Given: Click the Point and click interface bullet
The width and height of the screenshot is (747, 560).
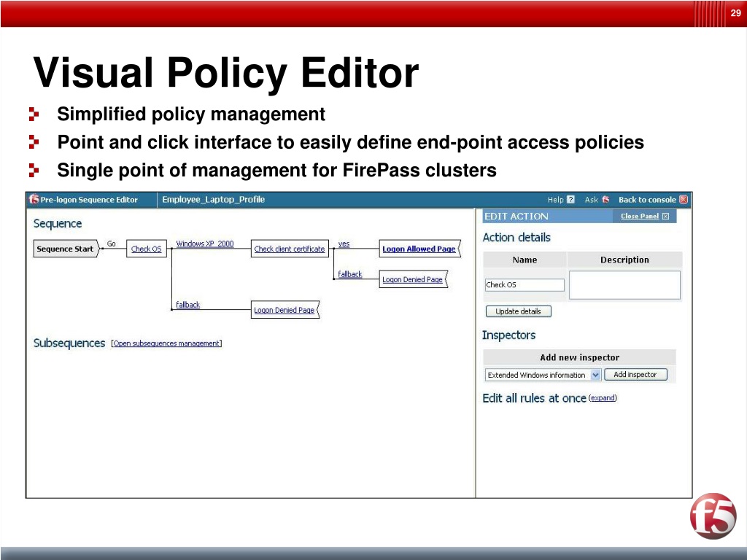Looking at the screenshot, I should (351, 142).
